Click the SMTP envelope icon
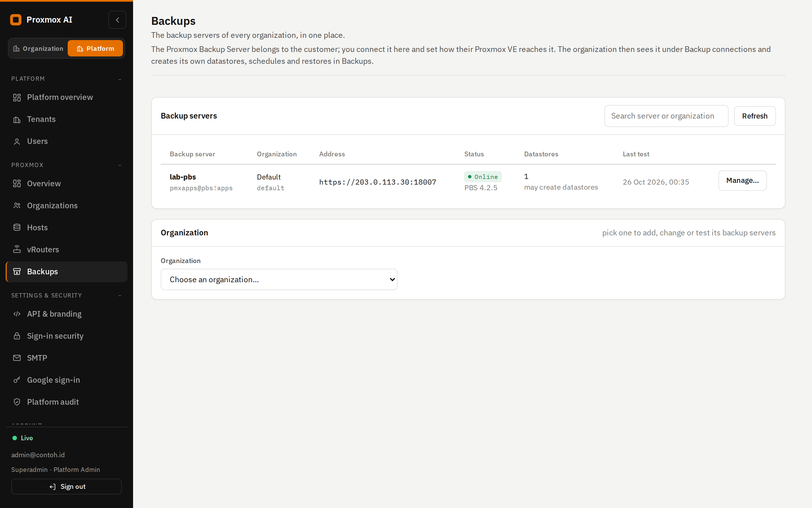Screen dimensions: 812x508 17,358
